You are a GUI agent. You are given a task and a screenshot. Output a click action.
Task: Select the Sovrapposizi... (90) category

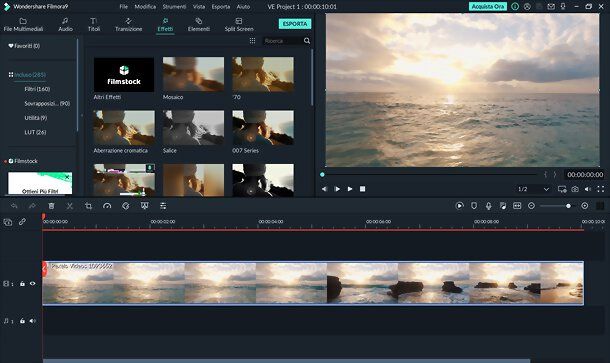[x=47, y=103]
